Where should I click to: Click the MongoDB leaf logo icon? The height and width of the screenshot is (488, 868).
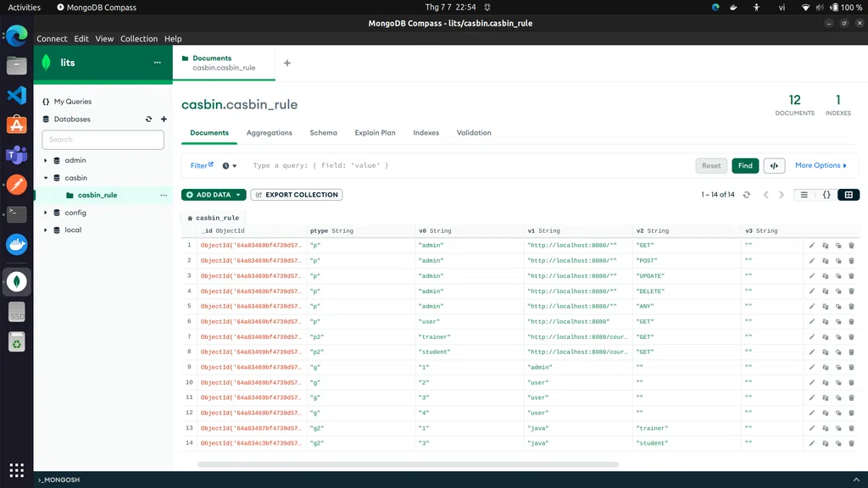47,63
